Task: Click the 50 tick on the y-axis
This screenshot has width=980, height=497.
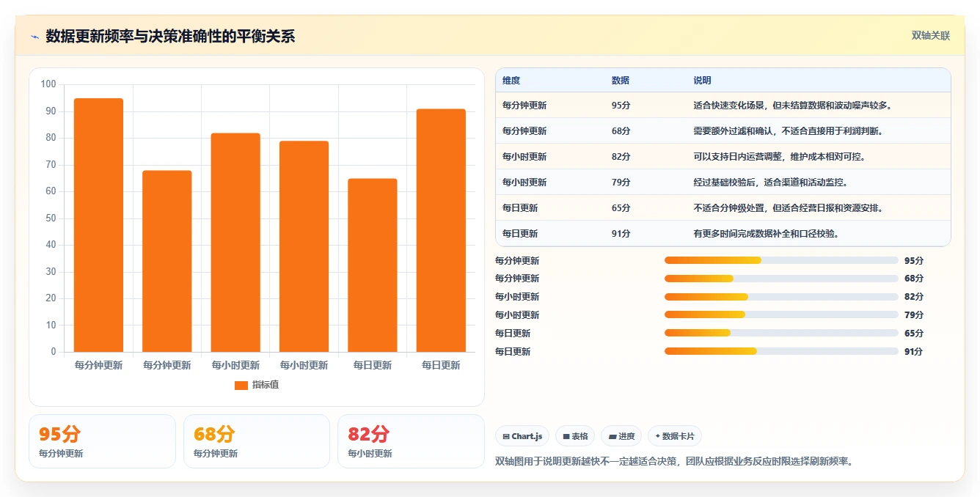Action: (51, 218)
